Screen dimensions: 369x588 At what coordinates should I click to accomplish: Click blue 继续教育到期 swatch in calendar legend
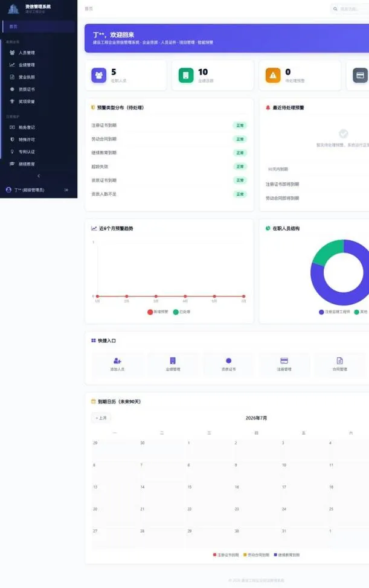click(x=275, y=555)
